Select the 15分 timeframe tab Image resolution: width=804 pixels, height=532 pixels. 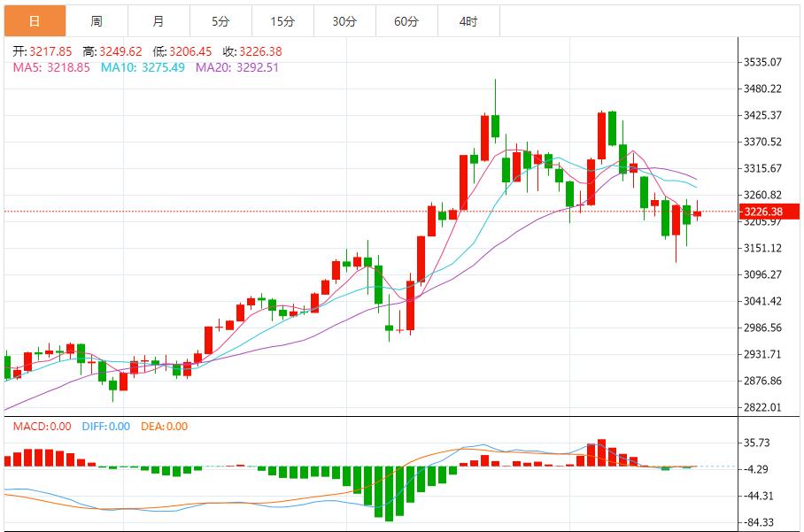click(282, 20)
